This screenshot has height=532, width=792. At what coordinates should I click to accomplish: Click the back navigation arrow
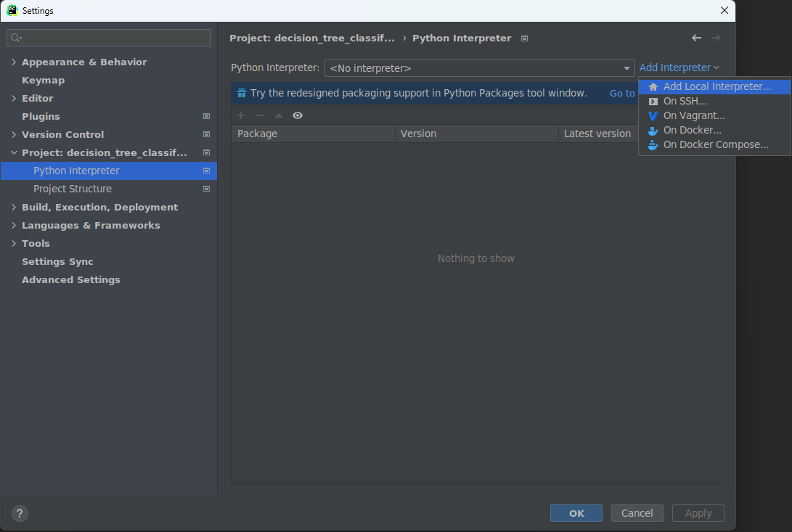[696, 38]
